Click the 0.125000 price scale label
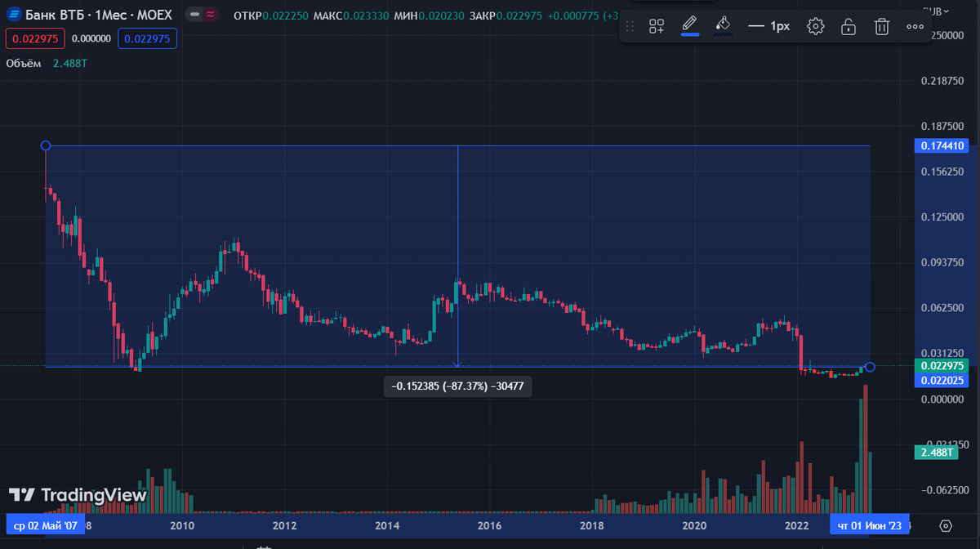This screenshot has width=980, height=549. pos(941,217)
